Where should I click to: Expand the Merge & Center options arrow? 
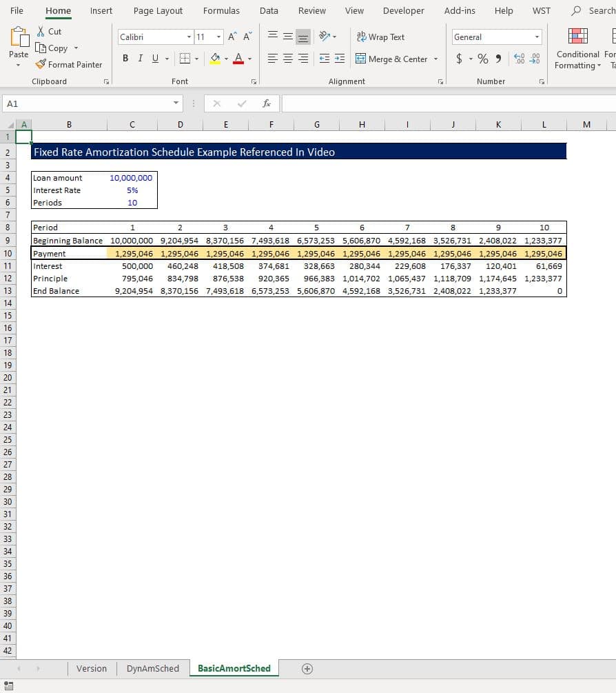pos(436,59)
